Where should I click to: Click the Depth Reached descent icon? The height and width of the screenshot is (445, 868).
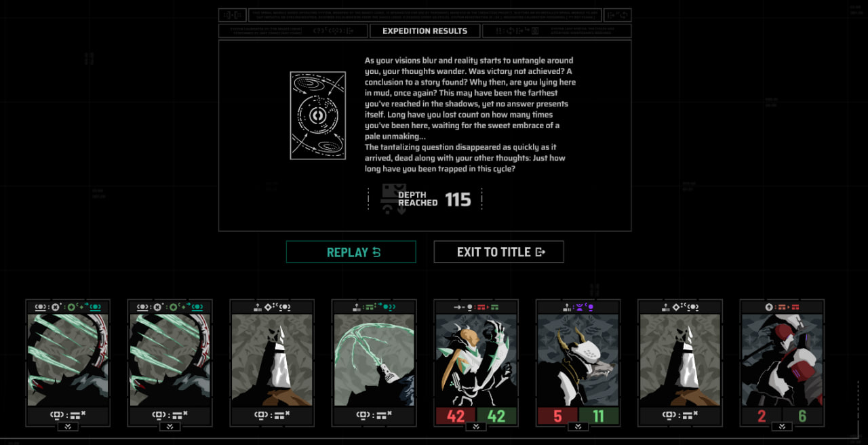click(x=393, y=199)
